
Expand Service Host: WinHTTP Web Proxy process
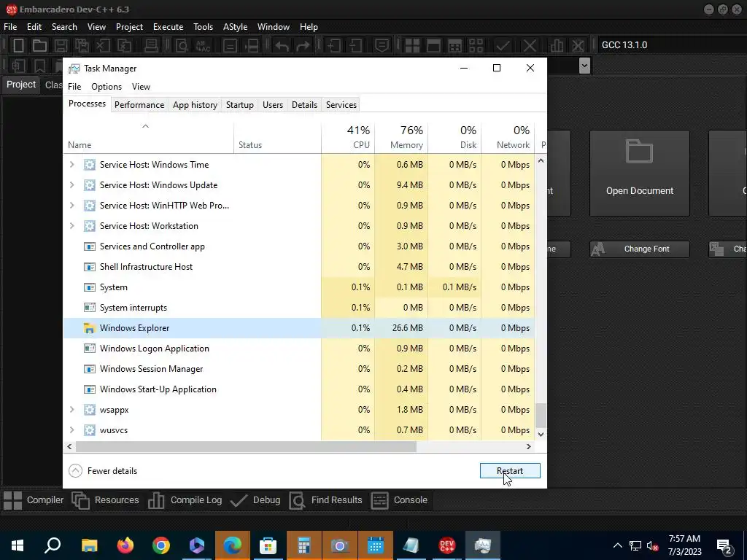72,205
